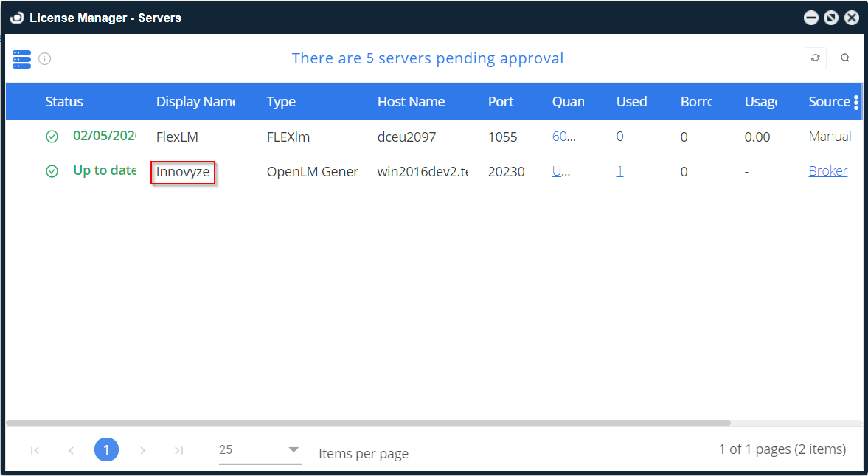Click the License Manager logo in title bar
The height and width of the screenshot is (476, 868).
[x=16, y=18]
